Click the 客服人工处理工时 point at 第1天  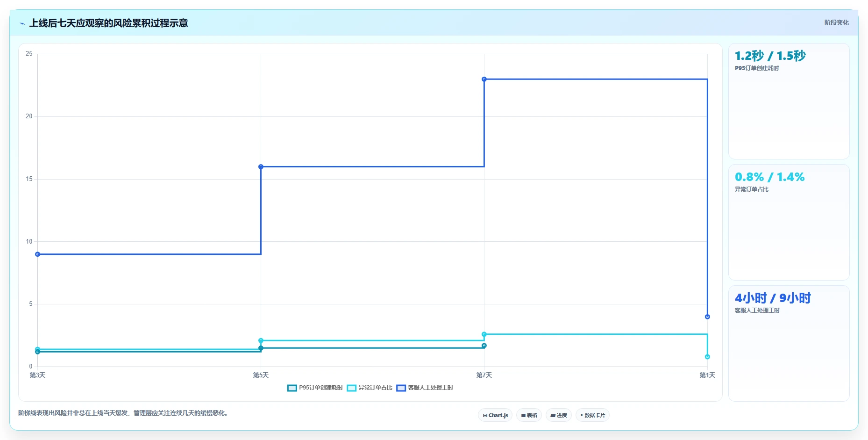click(x=707, y=317)
